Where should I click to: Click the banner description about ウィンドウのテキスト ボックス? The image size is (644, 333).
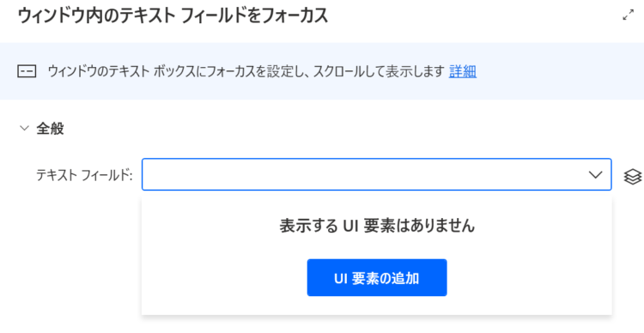[x=246, y=71]
